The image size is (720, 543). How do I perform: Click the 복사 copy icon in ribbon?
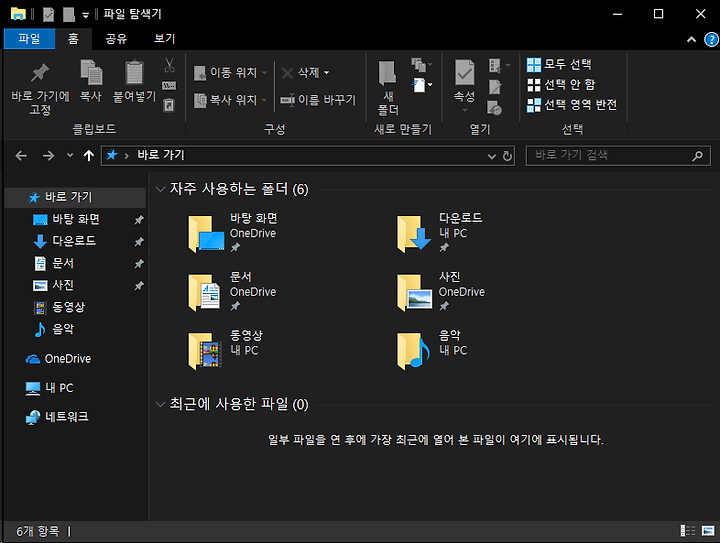[91, 73]
